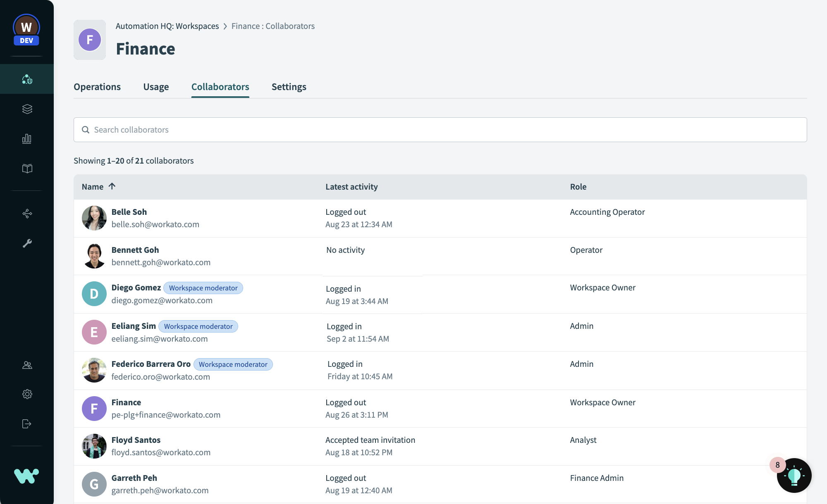The height and width of the screenshot is (504, 827).
Task: Click the stacked layers sidebar icon
Action: [27, 109]
